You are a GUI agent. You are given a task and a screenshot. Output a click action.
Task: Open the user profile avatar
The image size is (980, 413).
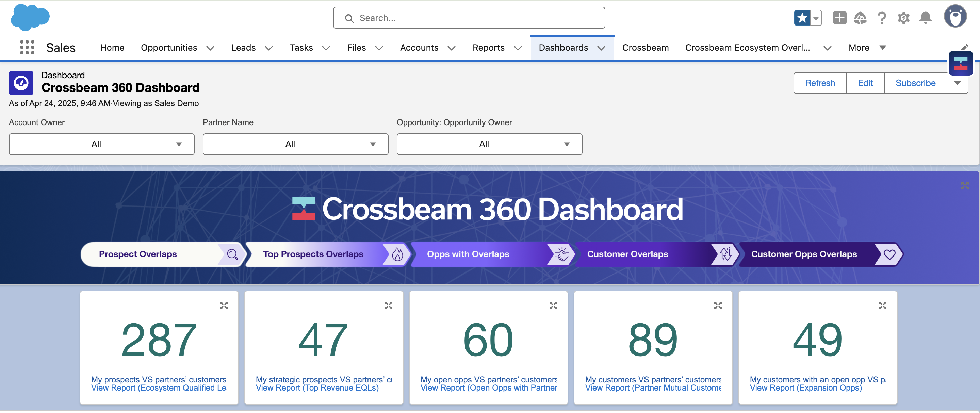coord(955,17)
